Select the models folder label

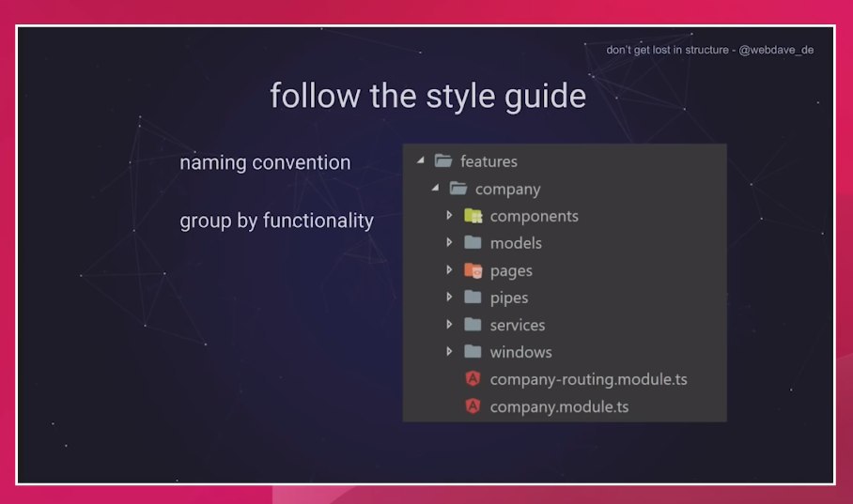516,243
